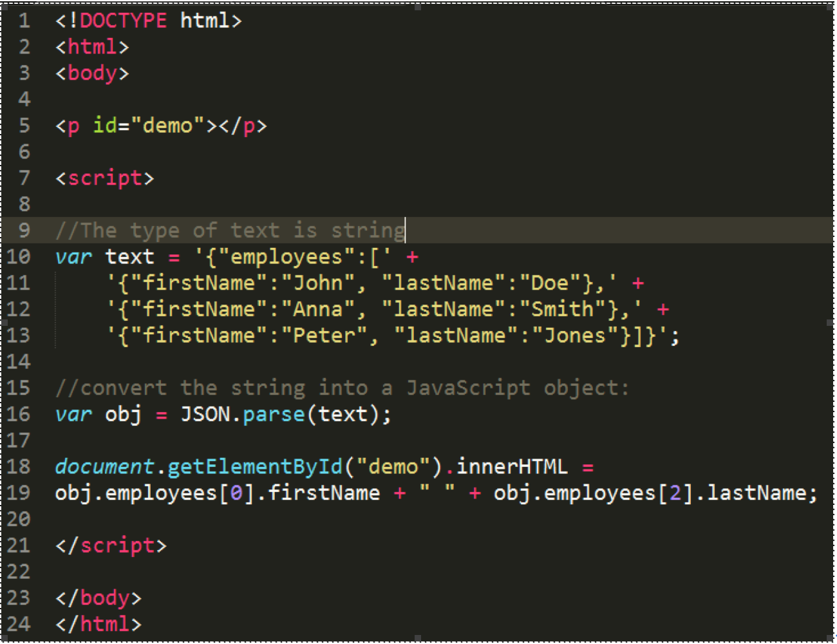Click the obj variable name on line 16
Image resolution: width=837 pixels, height=644 pixels.
coord(124,415)
